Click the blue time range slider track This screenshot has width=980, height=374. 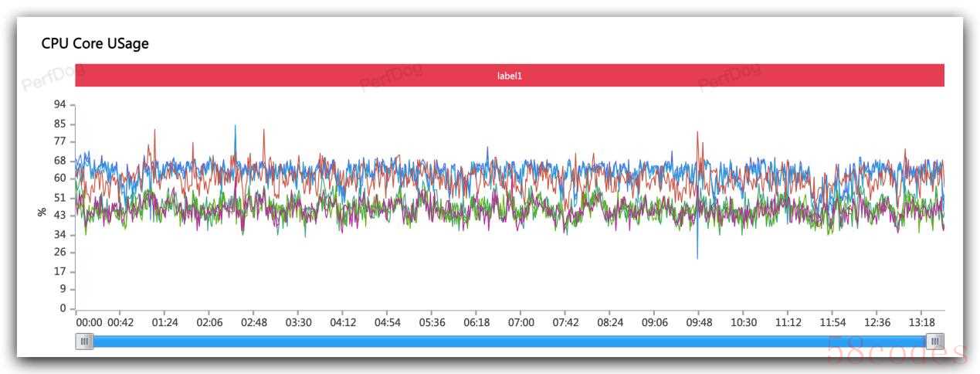tap(510, 341)
